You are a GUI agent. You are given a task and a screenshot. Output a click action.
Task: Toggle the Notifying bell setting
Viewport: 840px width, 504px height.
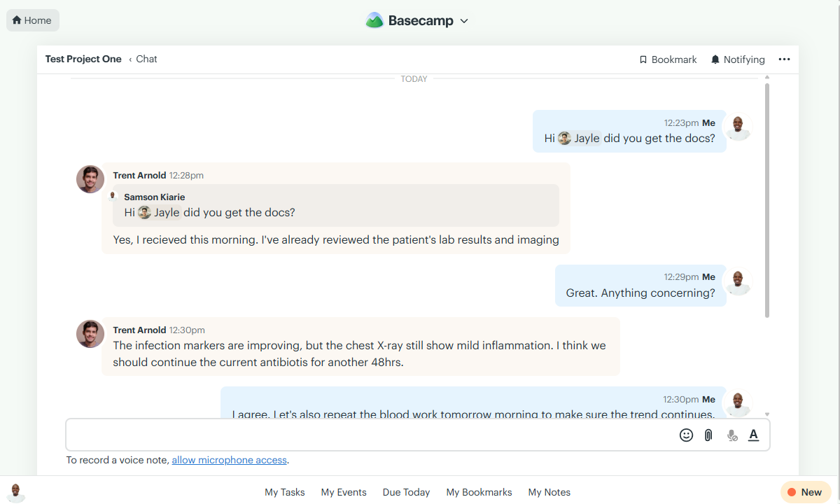tap(738, 59)
